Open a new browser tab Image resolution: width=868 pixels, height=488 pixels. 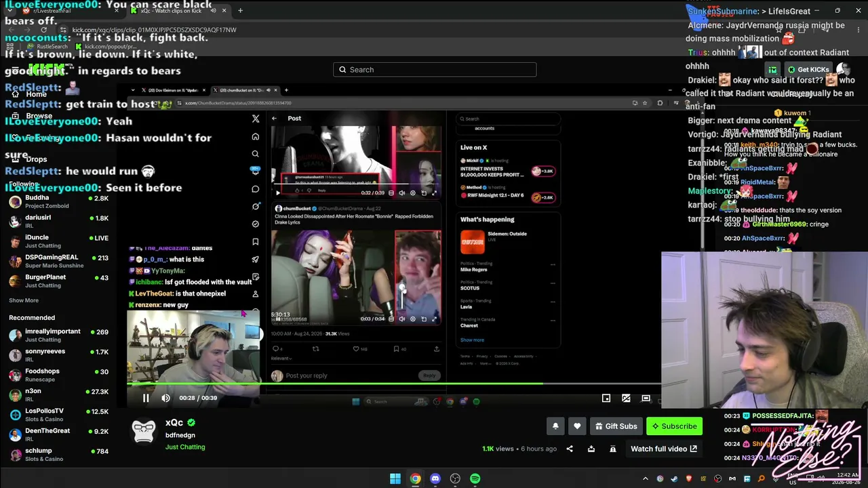coord(240,10)
